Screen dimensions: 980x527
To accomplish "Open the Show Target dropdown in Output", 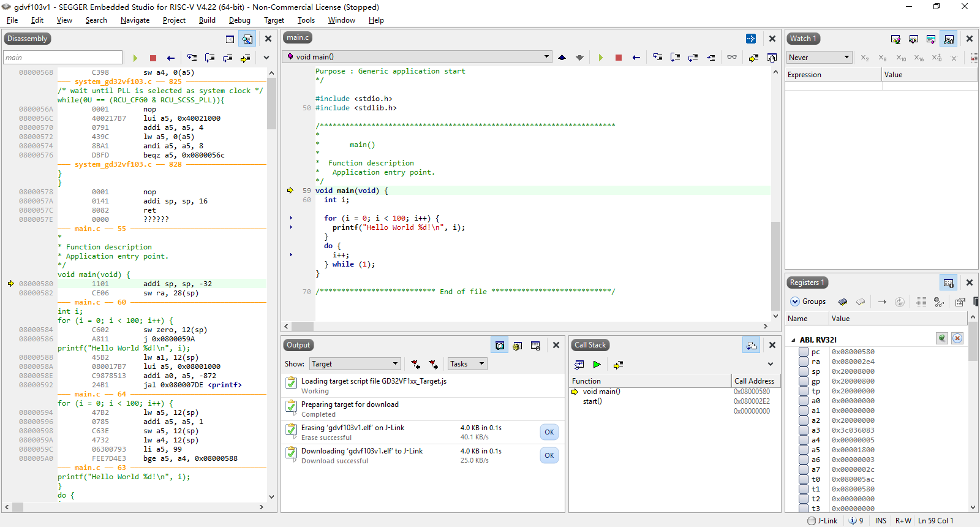I will (x=355, y=364).
